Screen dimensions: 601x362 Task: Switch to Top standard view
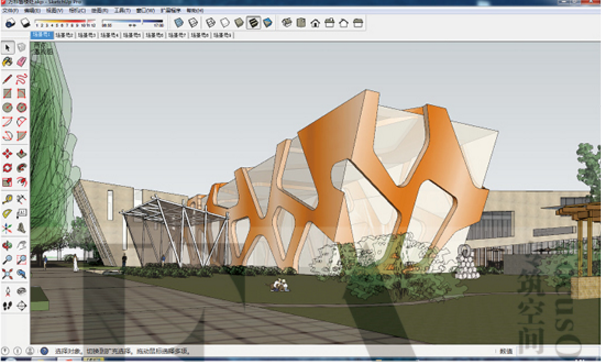pyautogui.click(x=301, y=23)
